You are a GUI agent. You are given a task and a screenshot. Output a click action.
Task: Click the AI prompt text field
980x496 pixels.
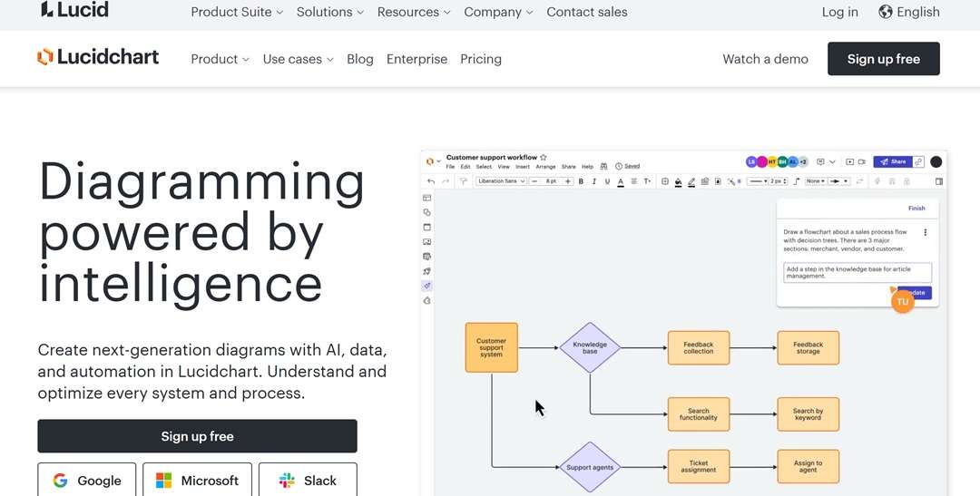tap(857, 272)
